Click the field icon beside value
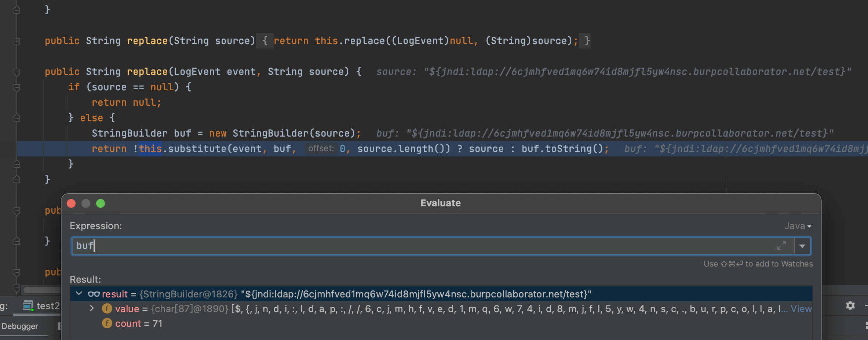 tap(107, 308)
